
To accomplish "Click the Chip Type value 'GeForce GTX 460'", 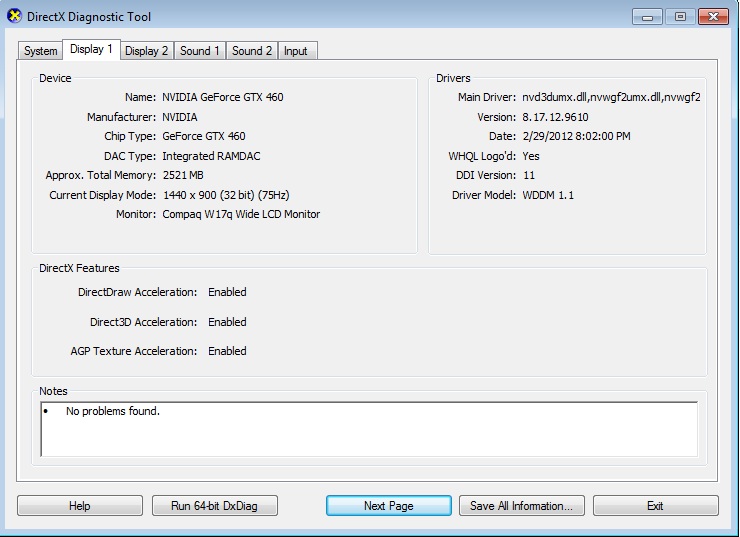I will tap(204, 136).
